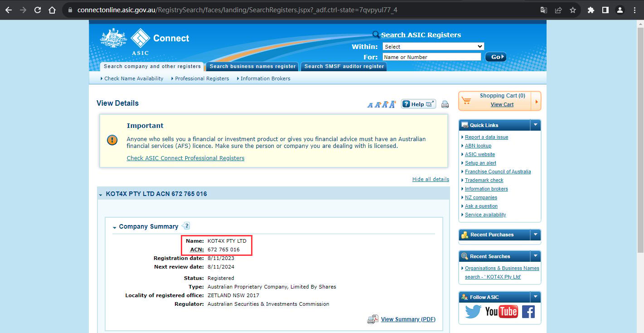Open Franchise Council of Australia link
The height and width of the screenshot is (333, 644).
tap(498, 171)
